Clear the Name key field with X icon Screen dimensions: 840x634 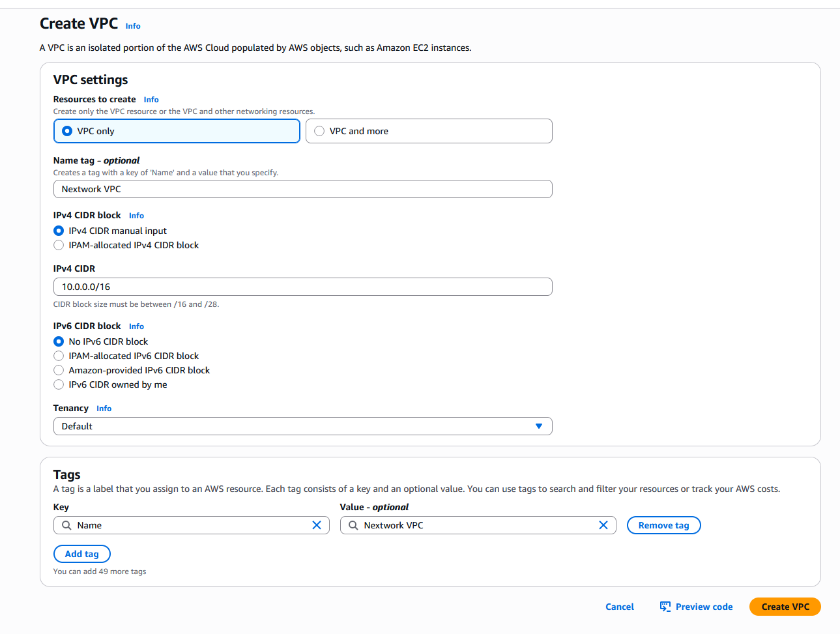coord(317,525)
